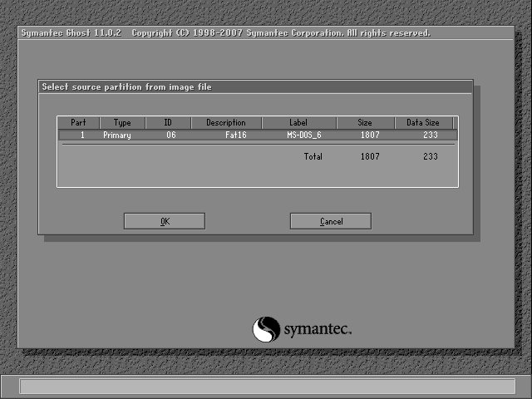Click the Fat16 description cell
The height and width of the screenshot is (399, 532).
[236, 135]
